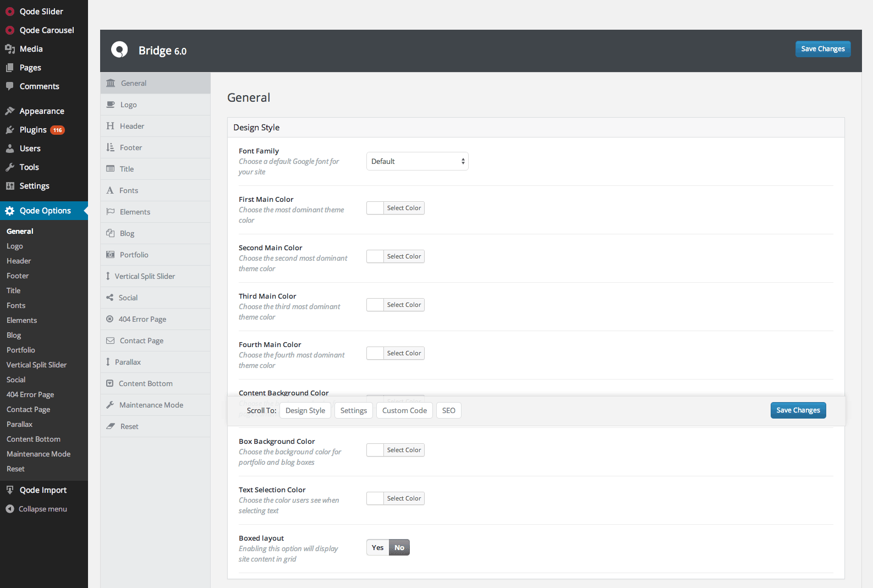Click First Main Color swatch

click(375, 208)
